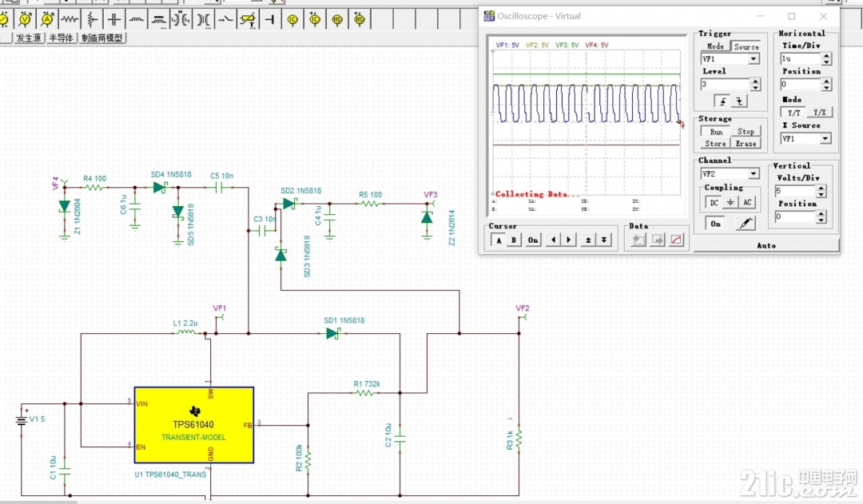Click the Erase button
The image size is (863, 504).
(x=746, y=144)
